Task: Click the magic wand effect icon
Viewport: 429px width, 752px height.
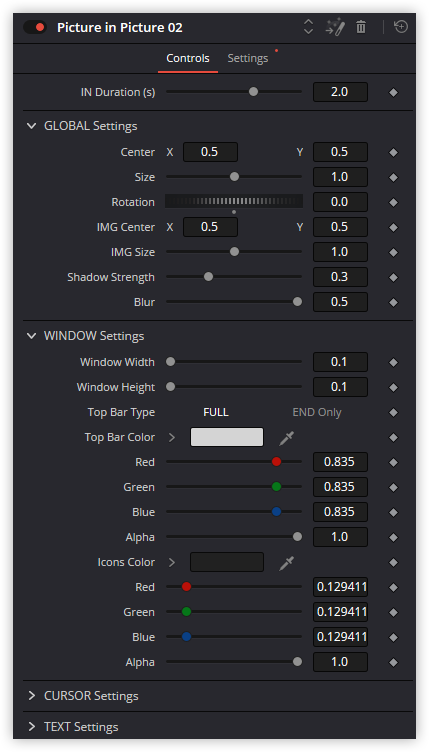Action: pos(335,27)
